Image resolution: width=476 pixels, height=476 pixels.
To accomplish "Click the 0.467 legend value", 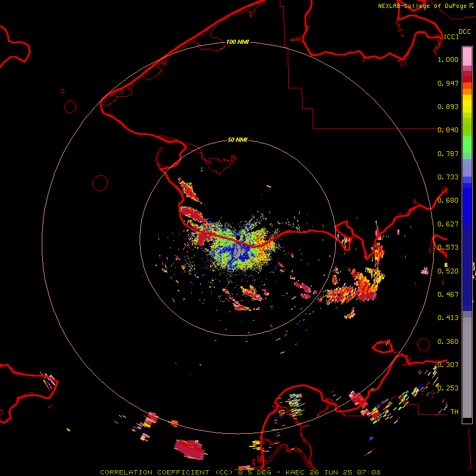I will coord(448,295).
